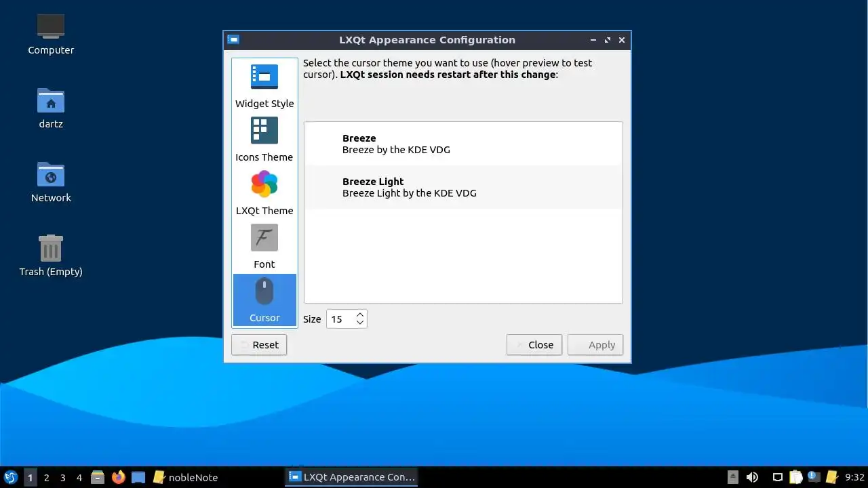This screenshot has width=868, height=488.
Task: Open the Trash desktop icon
Action: [x=51, y=256]
